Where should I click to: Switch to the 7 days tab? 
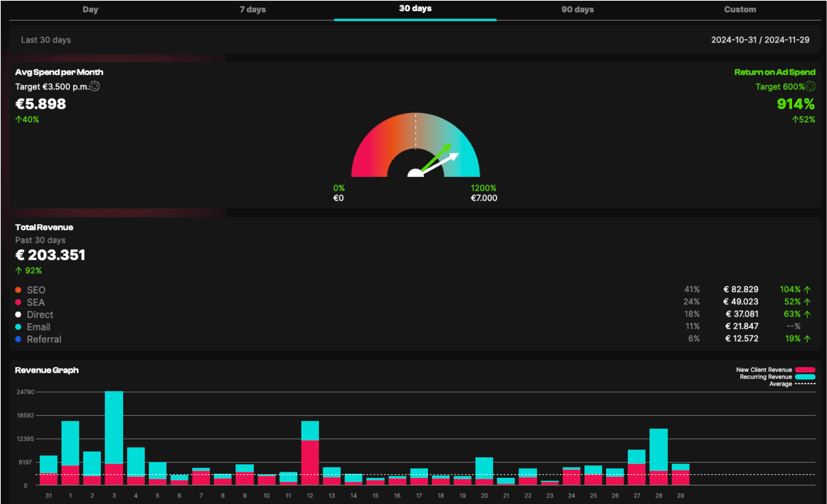[x=252, y=10]
